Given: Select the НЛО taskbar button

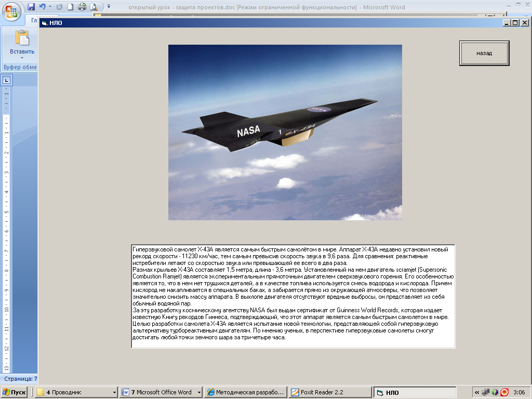Looking at the screenshot, I should tap(415, 392).
